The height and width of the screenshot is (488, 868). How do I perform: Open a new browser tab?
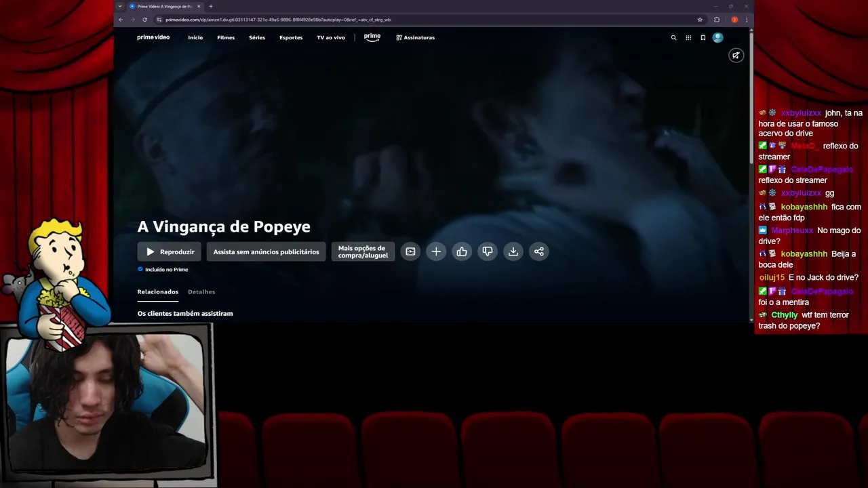tap(211, 6)
